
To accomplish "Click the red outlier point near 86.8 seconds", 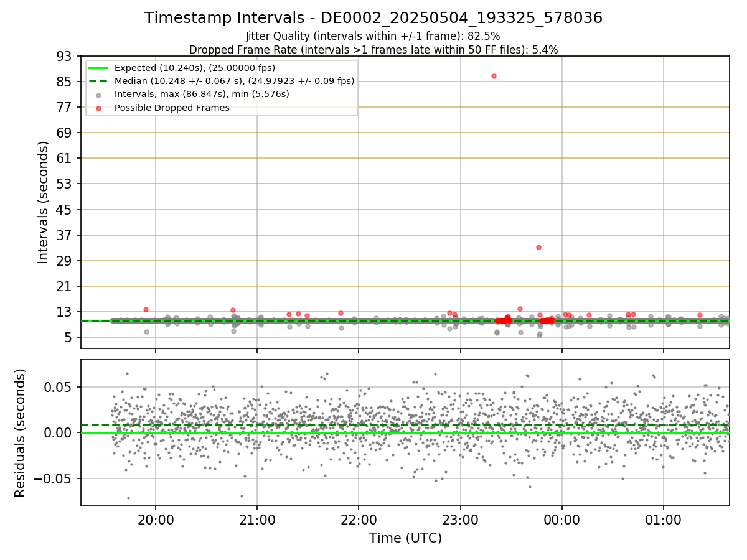I will [x=494, y=76].
